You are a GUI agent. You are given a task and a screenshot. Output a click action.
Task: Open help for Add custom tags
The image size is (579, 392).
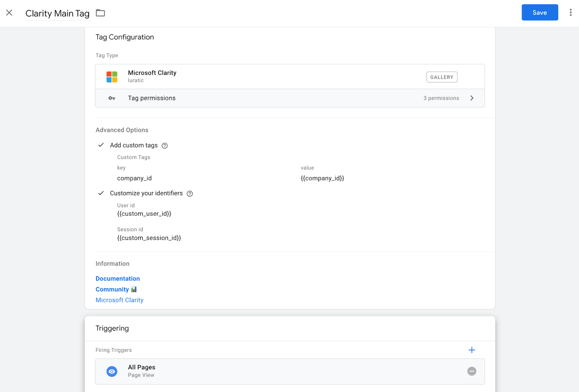coord(165,146)
